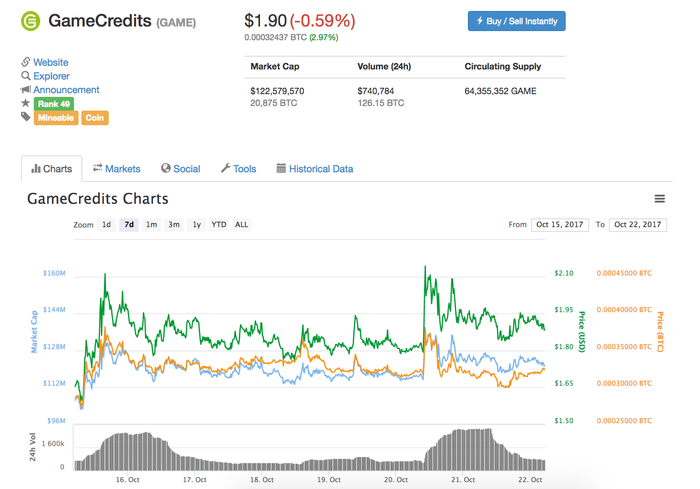This screenshot has width=700, height=489.
Task: Click the Volume (24h) column header
Action: coord(384,67)
